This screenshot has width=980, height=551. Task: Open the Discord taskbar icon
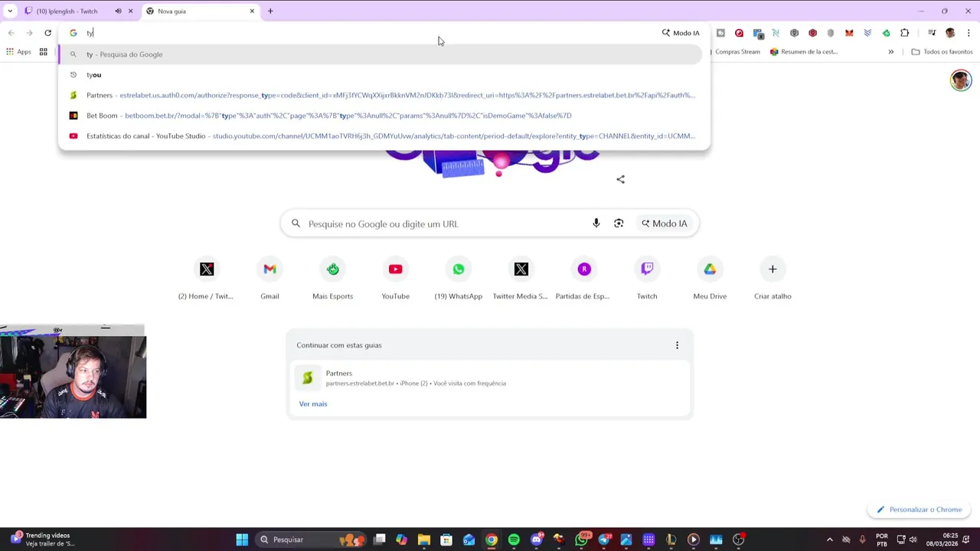pos(537,540)
